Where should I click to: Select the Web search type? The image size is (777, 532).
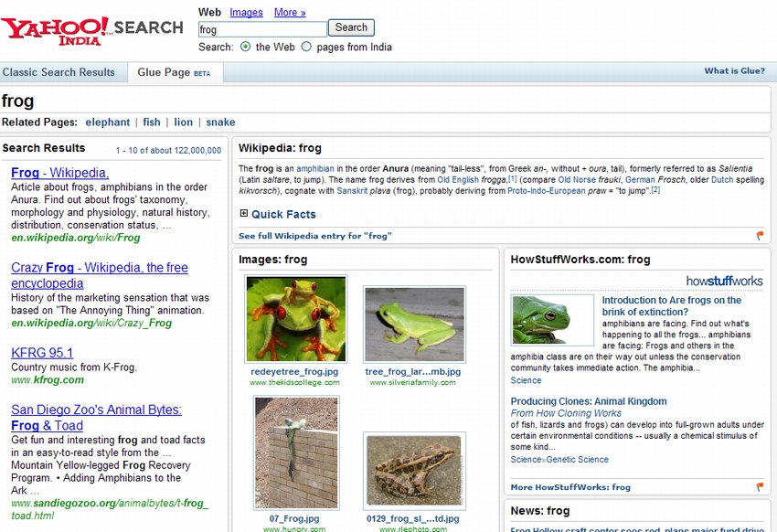tap(209, 13)
